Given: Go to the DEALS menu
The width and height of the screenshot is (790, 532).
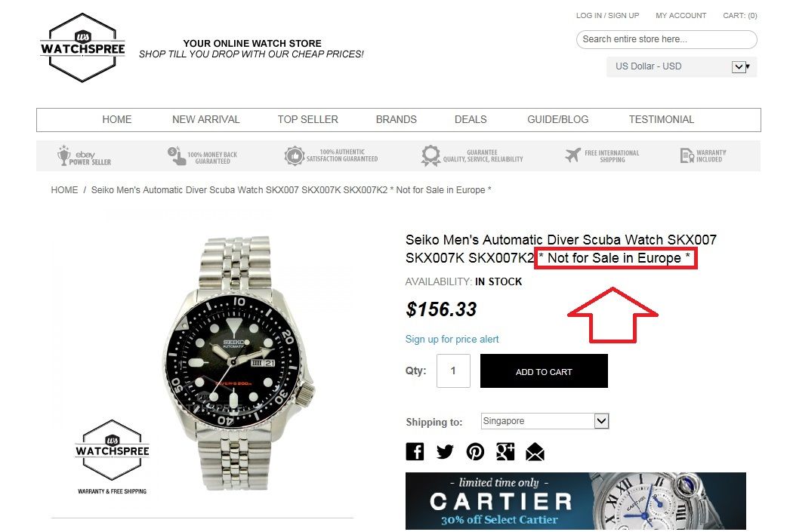Looking at the screenshot, I should point(471,119).
